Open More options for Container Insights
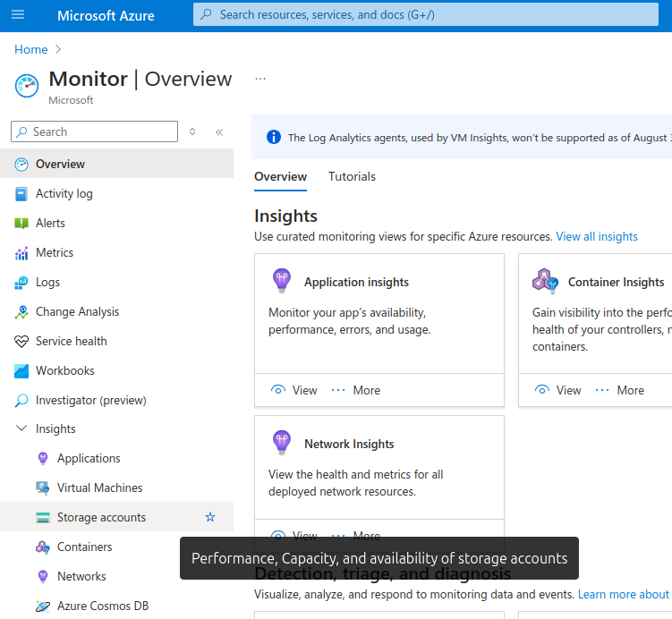Screen dimensions: 672x619 (x=620, y=390)
